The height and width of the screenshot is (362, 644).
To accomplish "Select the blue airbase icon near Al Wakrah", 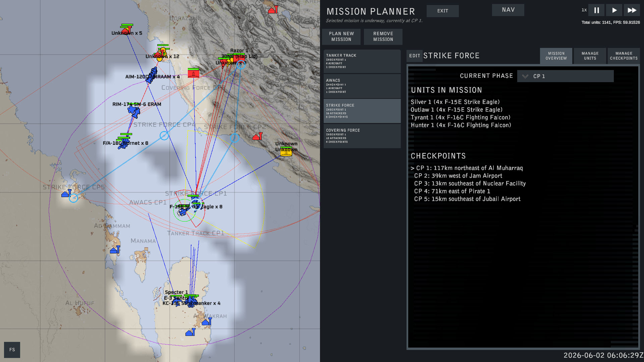I will click(x=207, y=322).
